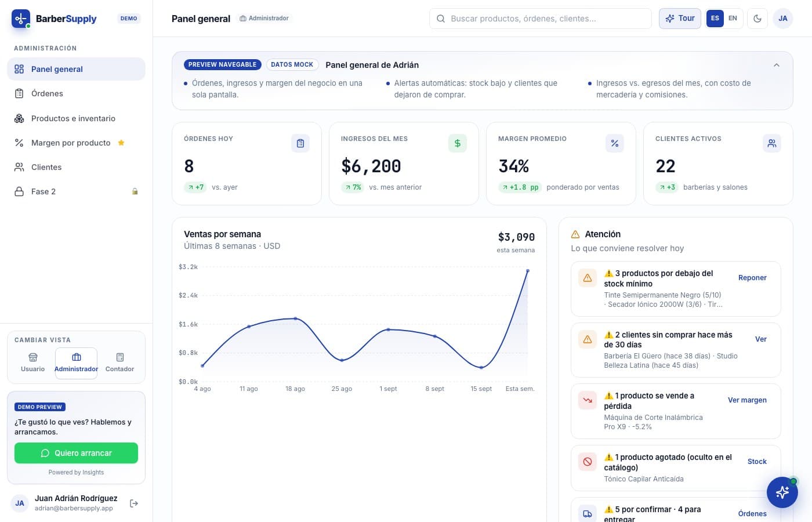Image resolution: width=812 pixels, height=522 pixels.
Task: Click the dollar icon in Ingresos del mes card
Action: point(458,143)
